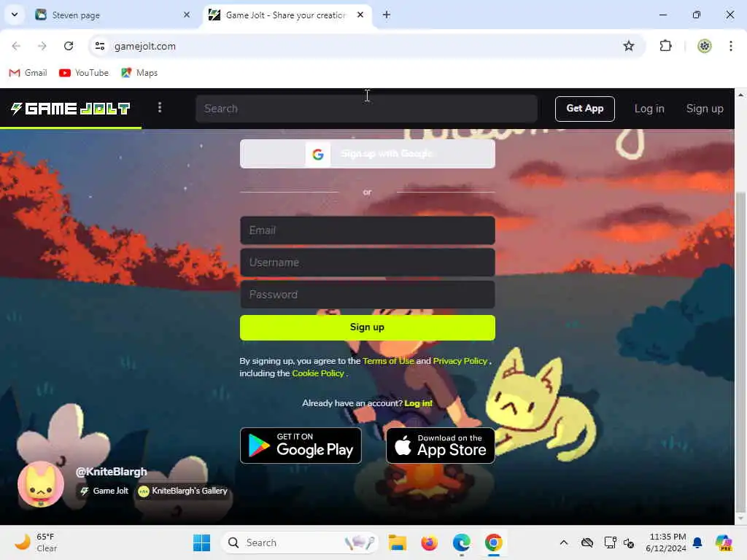Open the Cookie Policy link
Image resolution: width=747 pixels, height=560 pixels.
[318, 373]
